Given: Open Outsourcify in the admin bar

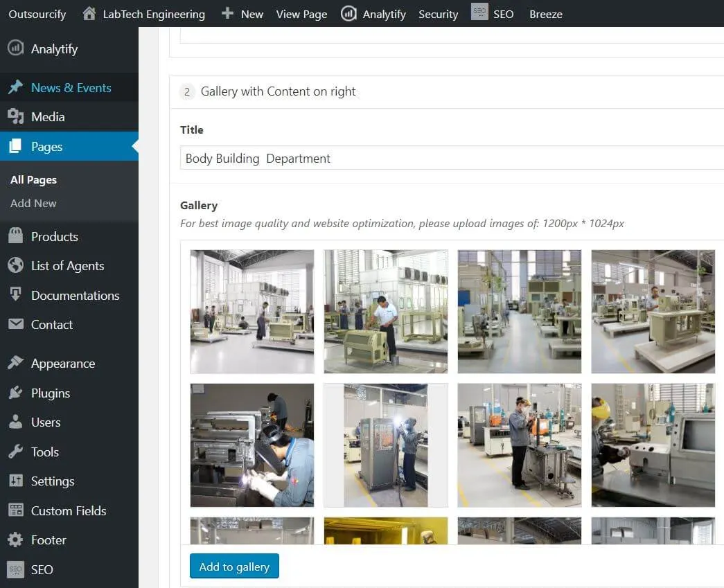Looking at the screenshot, I should point(37,14).
